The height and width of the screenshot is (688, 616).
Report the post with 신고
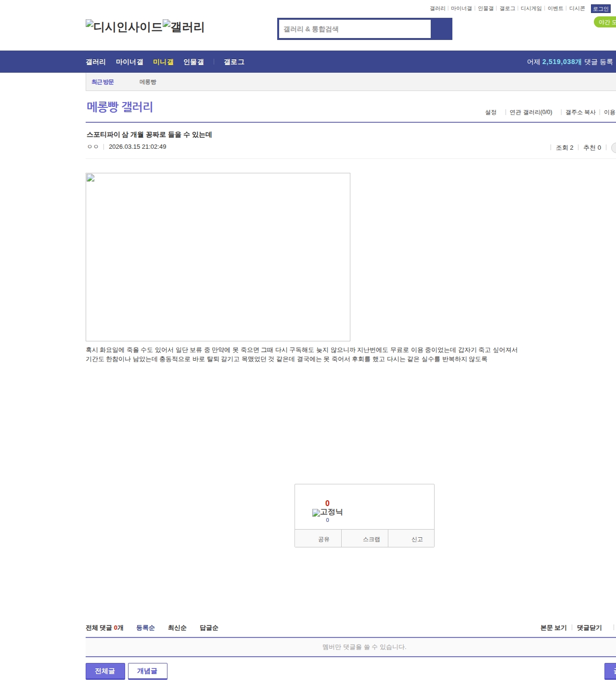click(417, 539)
